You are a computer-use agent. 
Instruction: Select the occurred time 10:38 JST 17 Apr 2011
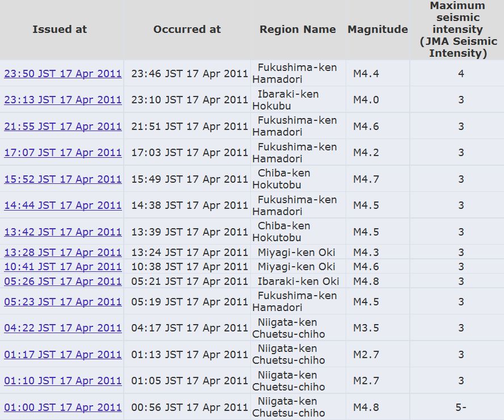[x=190, y=267]
